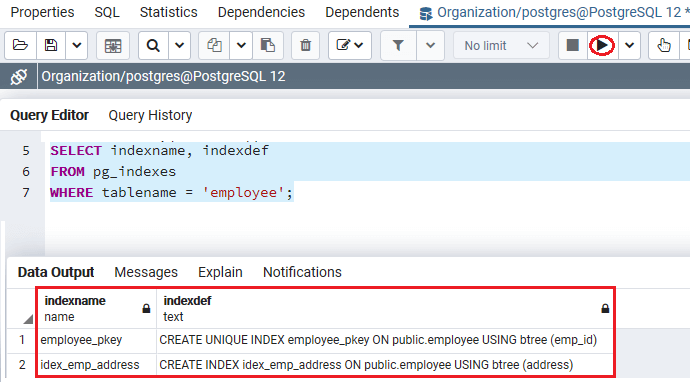Open Find magnifier tool
The height and width of the screenshot is (382, 690).
153,45
